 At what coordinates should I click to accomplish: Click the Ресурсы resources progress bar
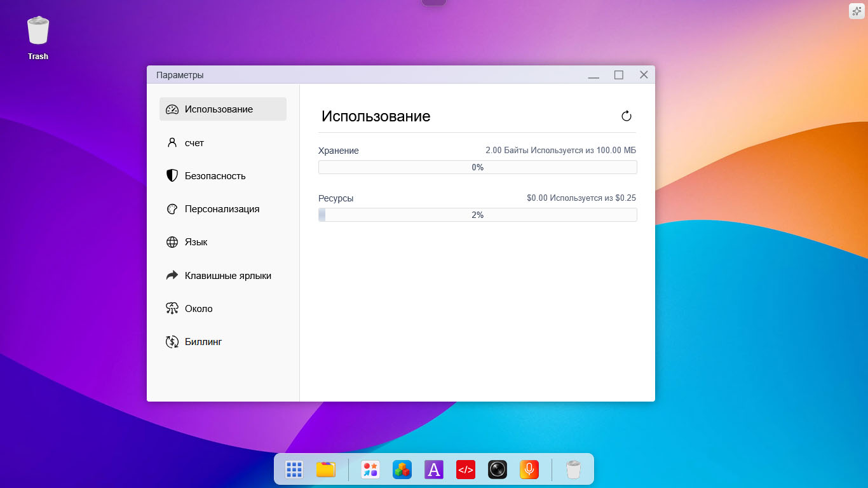click(x=478, y=215)
